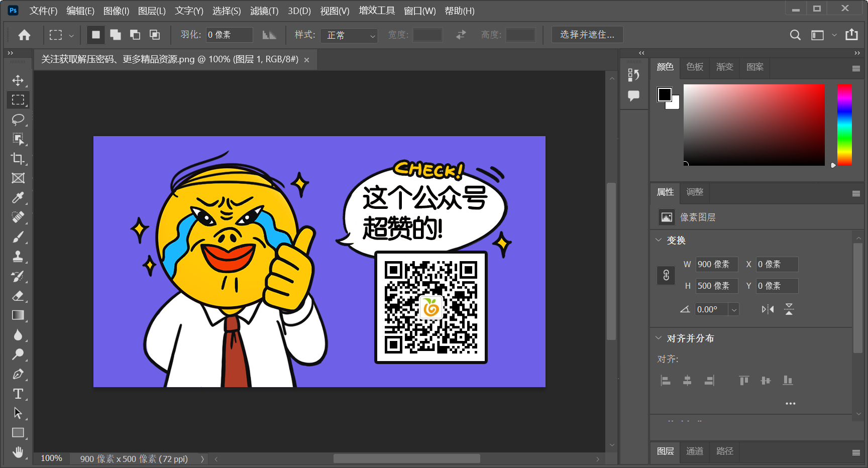Select the Clone Stamp tool

18,257
